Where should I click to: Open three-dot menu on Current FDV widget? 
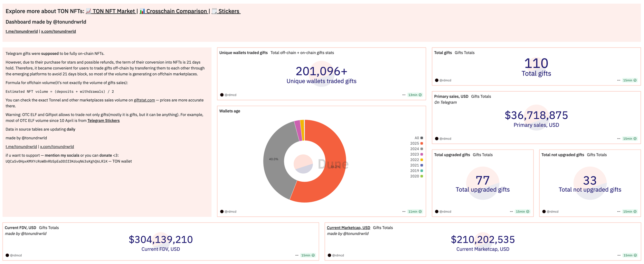297,255
